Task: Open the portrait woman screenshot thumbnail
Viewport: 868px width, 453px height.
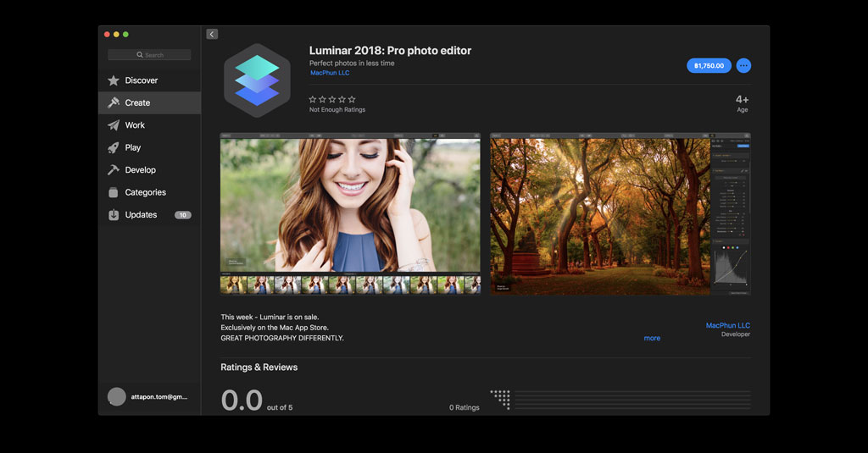Action: click(350, 213)
